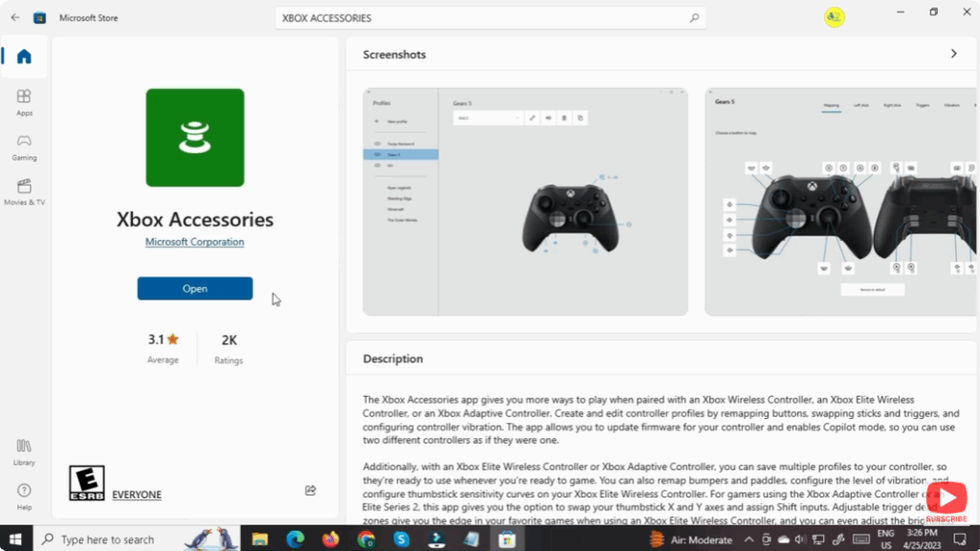Open your account profile avatar
The image size is (980, 551).
click(834, 16)
